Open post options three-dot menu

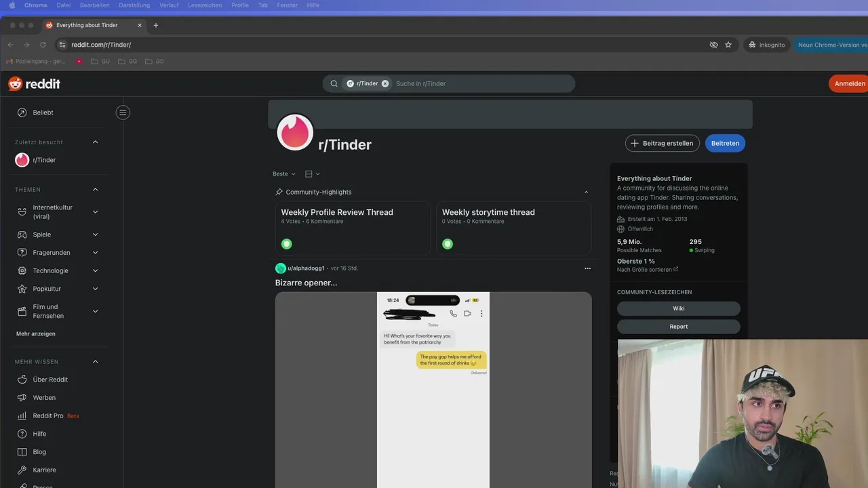pyautogui.click(x=587, y=268)
